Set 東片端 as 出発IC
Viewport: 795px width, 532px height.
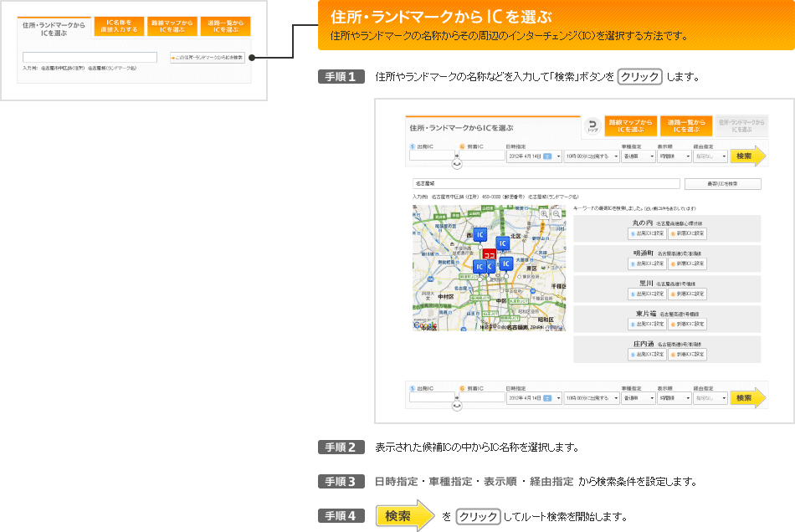point(647,324)
